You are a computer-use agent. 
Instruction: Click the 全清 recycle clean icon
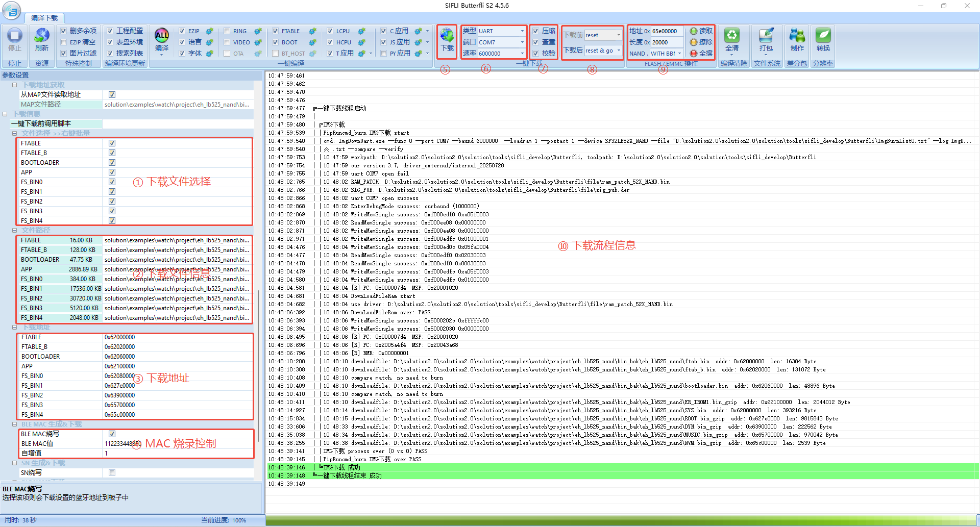point(732,37)
